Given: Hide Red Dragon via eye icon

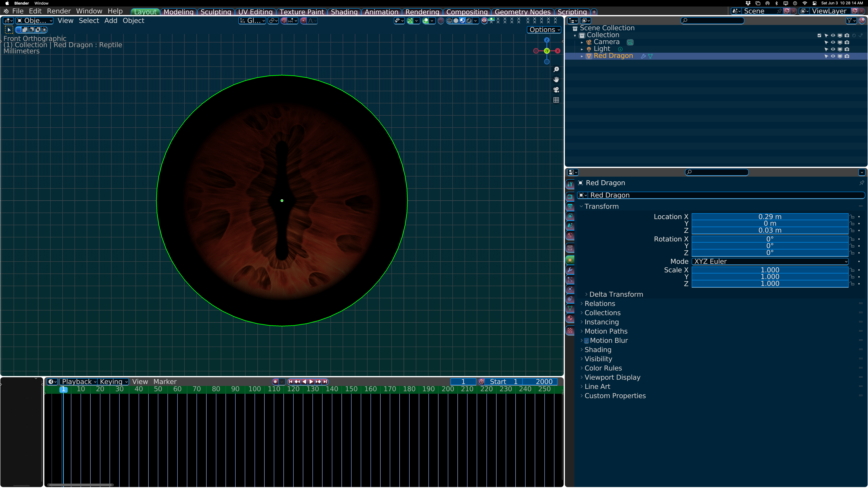Looking at the screenshot, I should pyautogui.click(x=833, y=56).
